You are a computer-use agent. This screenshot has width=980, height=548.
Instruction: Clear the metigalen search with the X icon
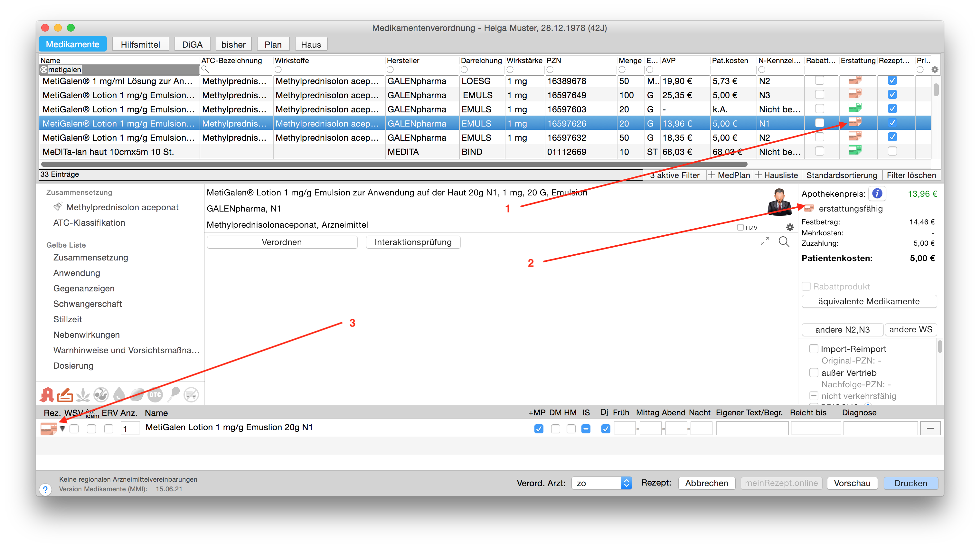point(44,69)
